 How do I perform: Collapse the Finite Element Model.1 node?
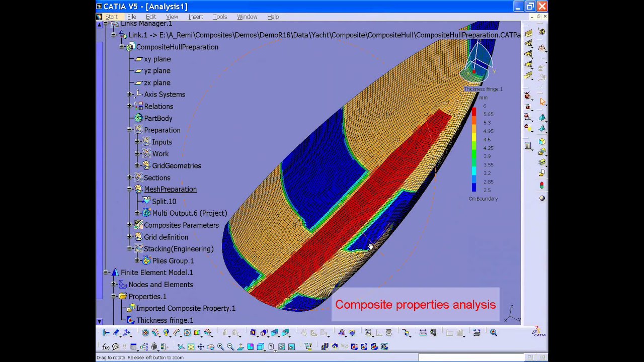pos(106,273)
